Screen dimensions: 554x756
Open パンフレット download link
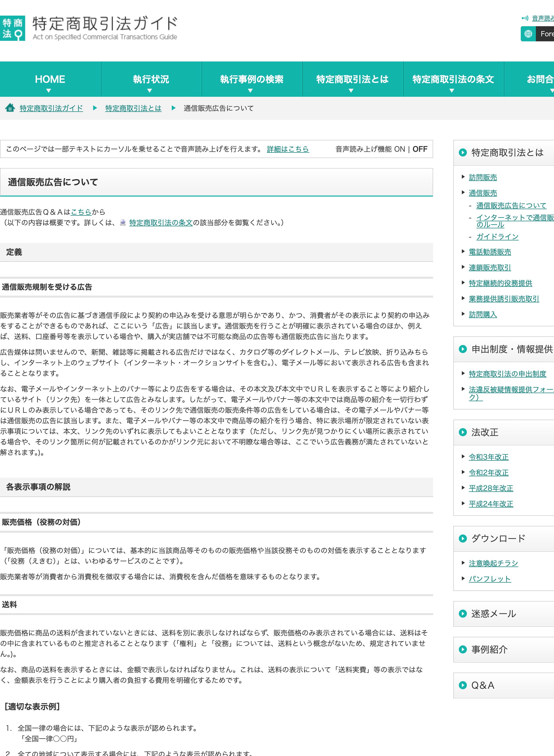click(490, 579)
